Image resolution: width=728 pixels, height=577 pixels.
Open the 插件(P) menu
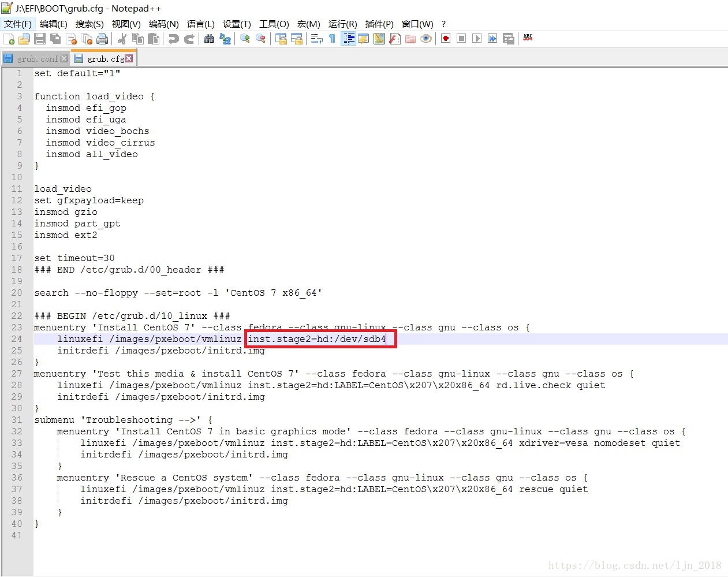click(x=379, y=24)
